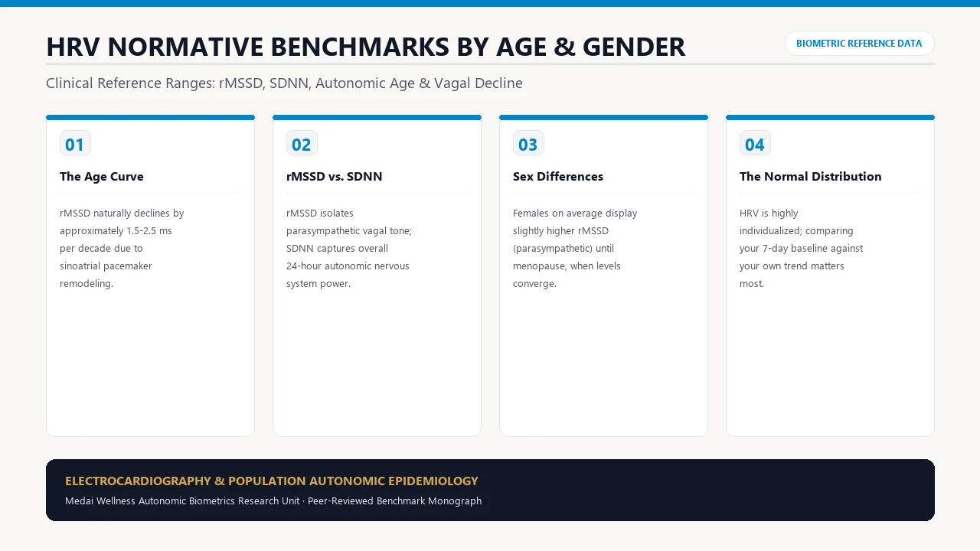This screenshot has width=980, height=551.
Task: Click the paragraph starting 'rMSSD isolates parasympathetic'
Action: [349, 249]
